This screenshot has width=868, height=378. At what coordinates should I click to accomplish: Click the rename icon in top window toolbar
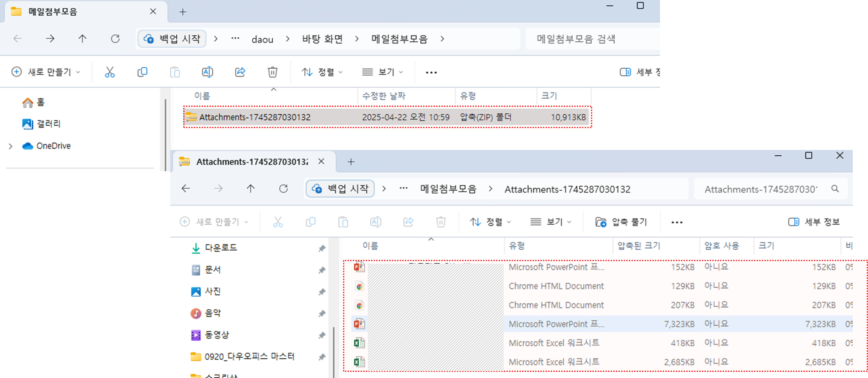click(x=208, y=72)
